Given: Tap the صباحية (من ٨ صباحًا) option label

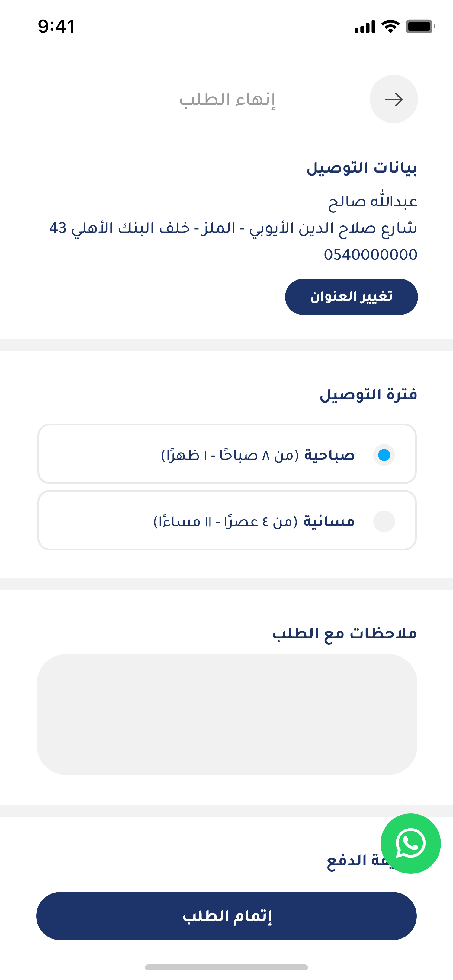Looking at the screenshot, I should click(258, 455).
